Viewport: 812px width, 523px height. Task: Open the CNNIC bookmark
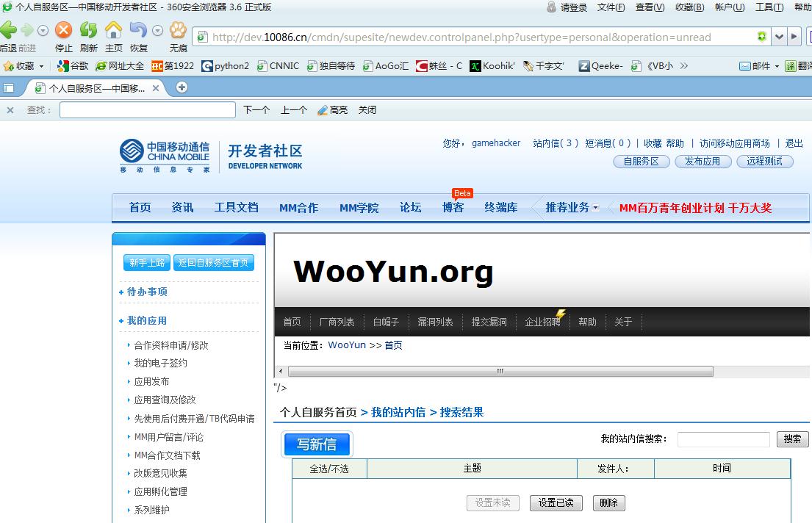pos(278,66)
